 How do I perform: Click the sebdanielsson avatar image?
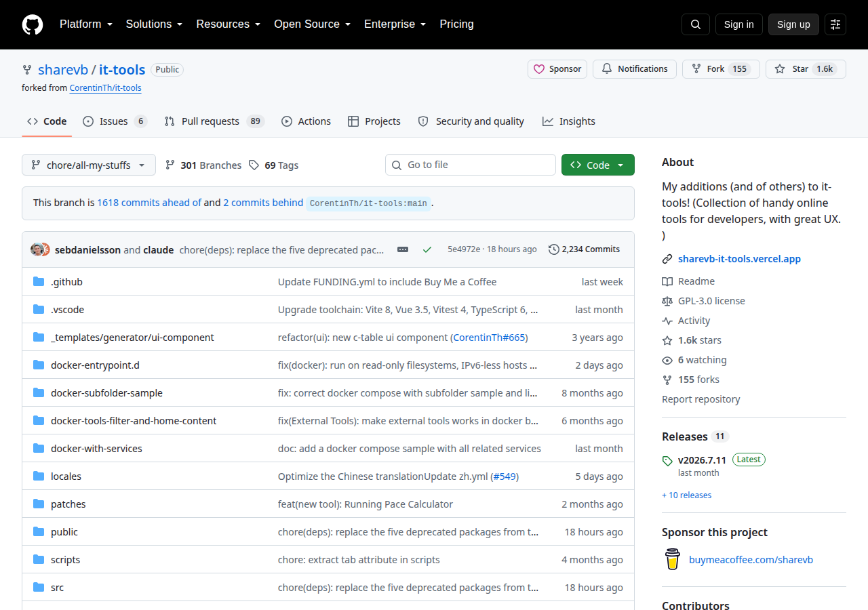point(37,249)
